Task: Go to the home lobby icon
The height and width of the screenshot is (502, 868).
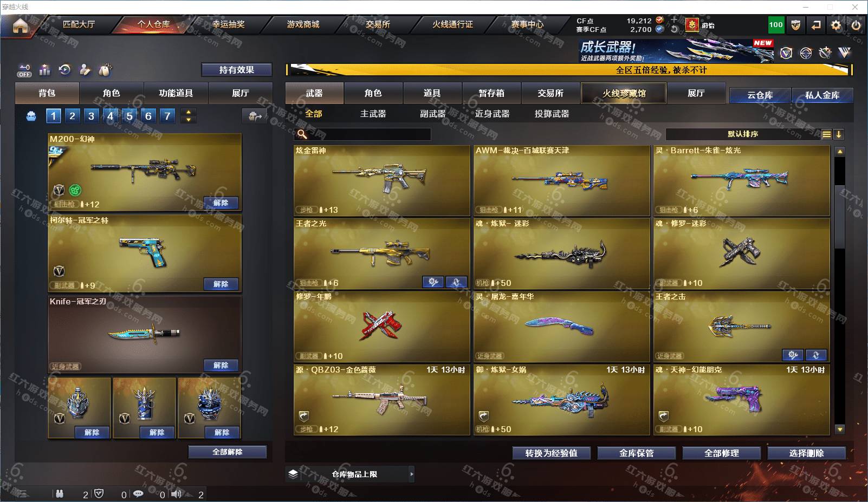Action: 20,25
